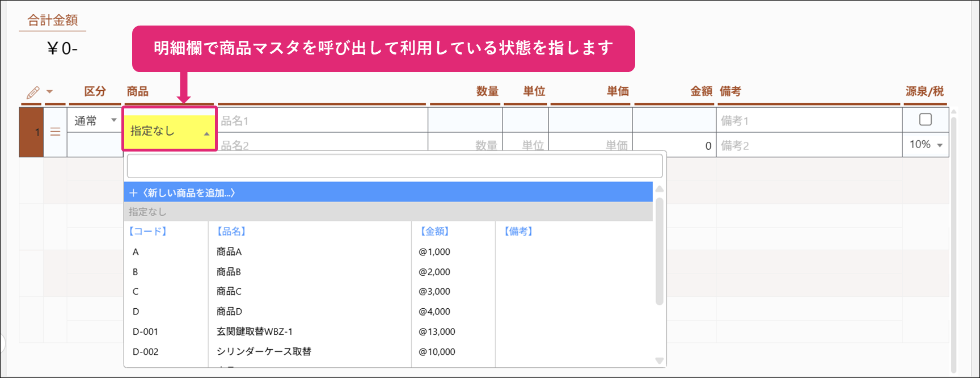Click the 備考1 input field

pyautogui.click(x=808, y=120)
